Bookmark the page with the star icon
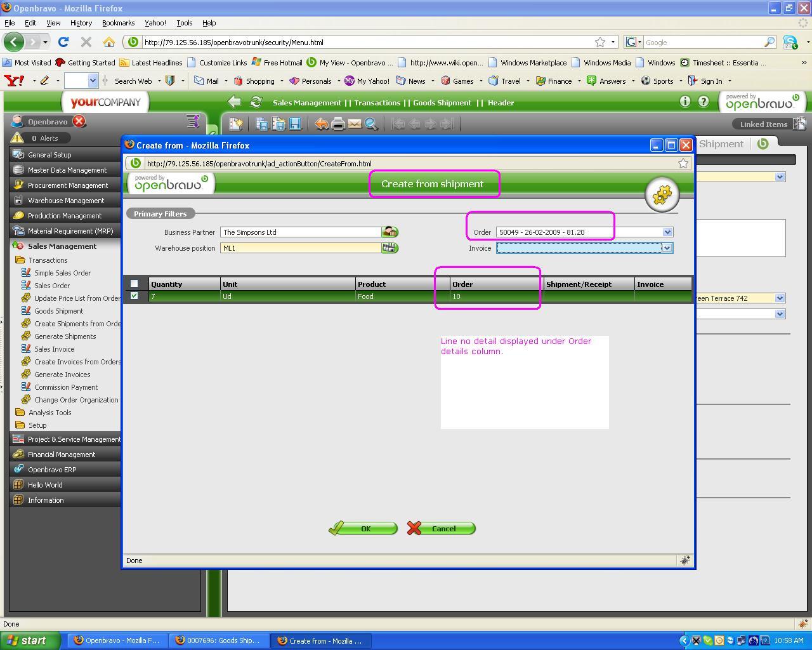 (x=600, y=42)
